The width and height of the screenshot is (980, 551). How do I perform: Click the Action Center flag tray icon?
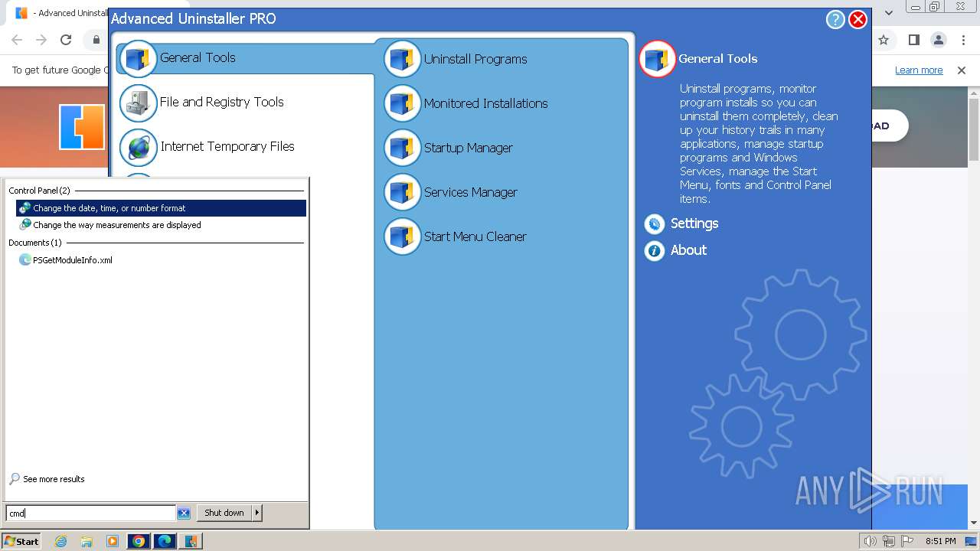point(907,541)
